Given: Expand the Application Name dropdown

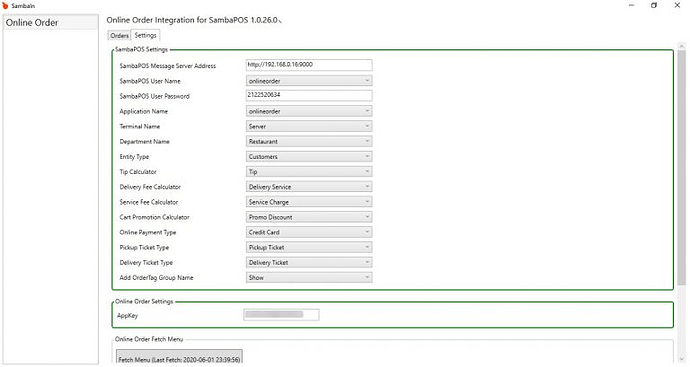Looking at the screenshot, I should 309,111.
